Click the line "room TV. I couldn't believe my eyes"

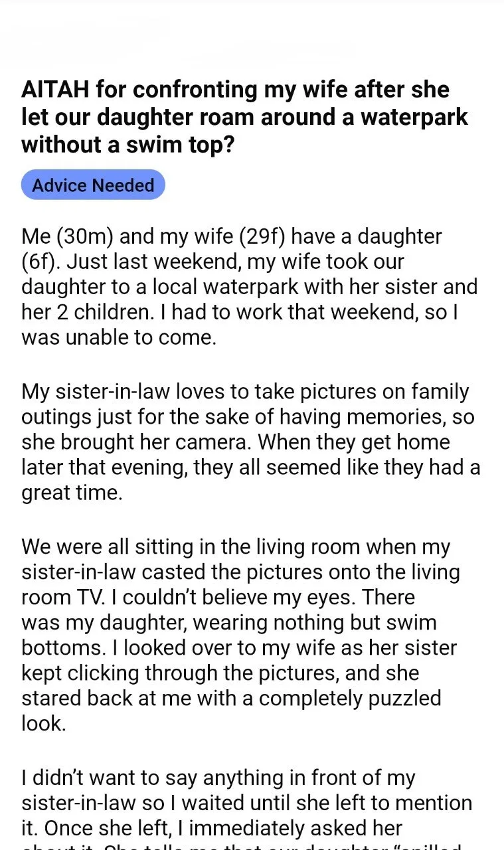218,596
